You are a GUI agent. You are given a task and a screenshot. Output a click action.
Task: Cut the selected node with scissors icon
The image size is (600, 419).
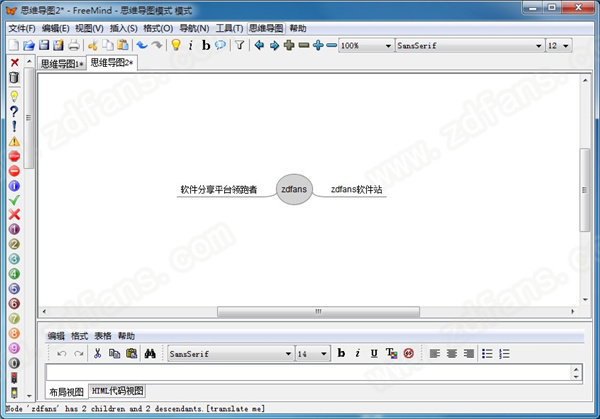pos(93,45)
